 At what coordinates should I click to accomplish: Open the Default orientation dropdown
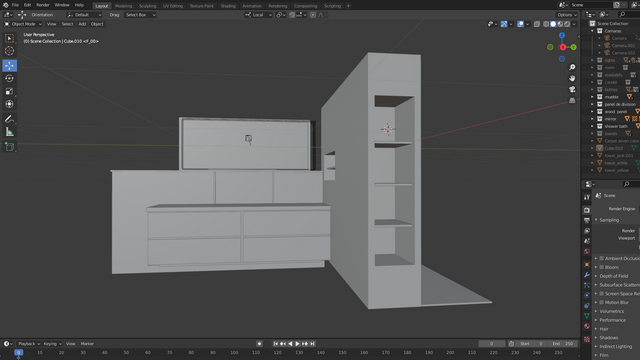pos(84,15)
